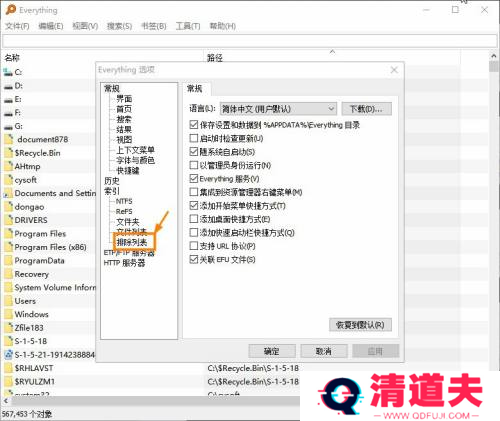
Task: Open the 搜索(S) menu
Action: pos(119,26)
